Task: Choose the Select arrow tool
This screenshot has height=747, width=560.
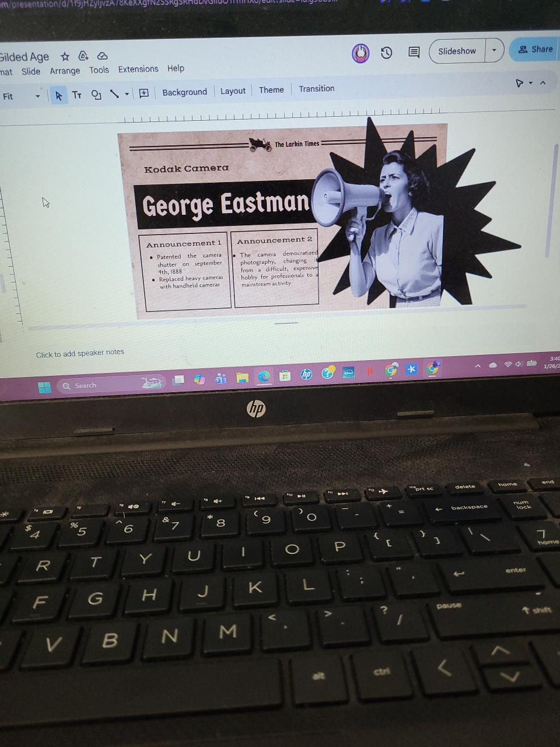Action: (x=58, y=96)
